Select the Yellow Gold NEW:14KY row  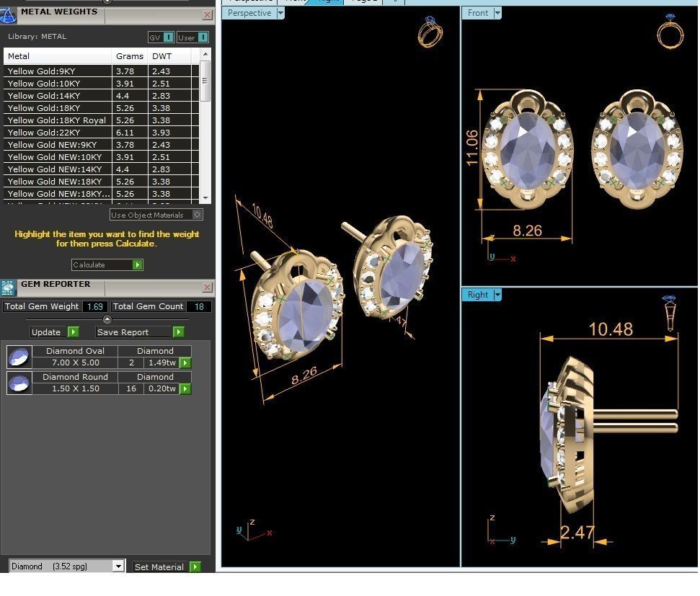pos(102,169)
